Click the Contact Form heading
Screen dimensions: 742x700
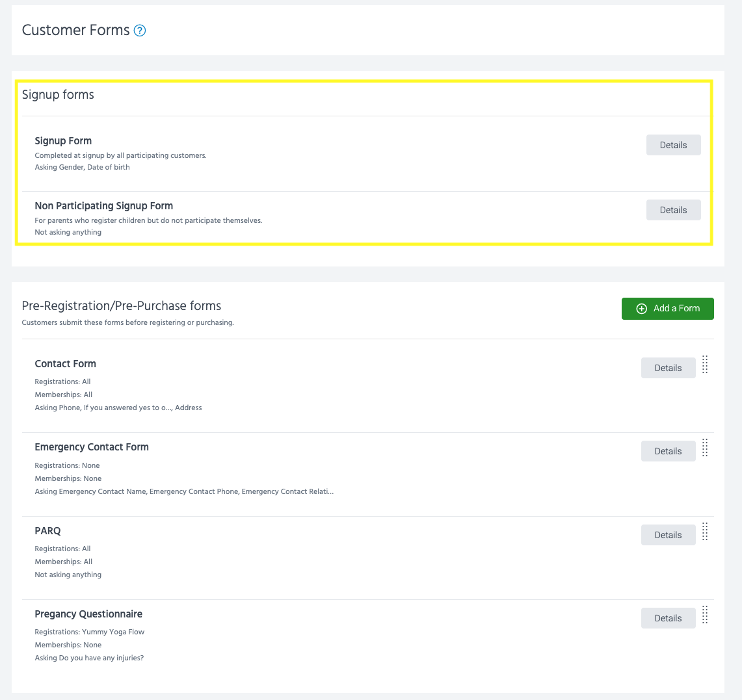point(65,364)
